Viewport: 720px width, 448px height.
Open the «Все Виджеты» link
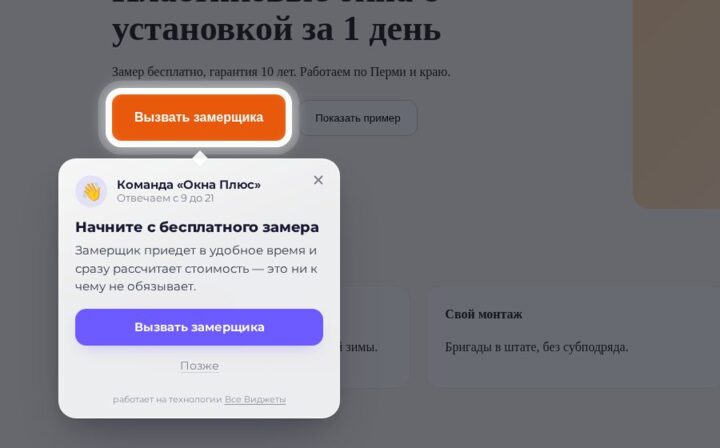click(255, 399)
